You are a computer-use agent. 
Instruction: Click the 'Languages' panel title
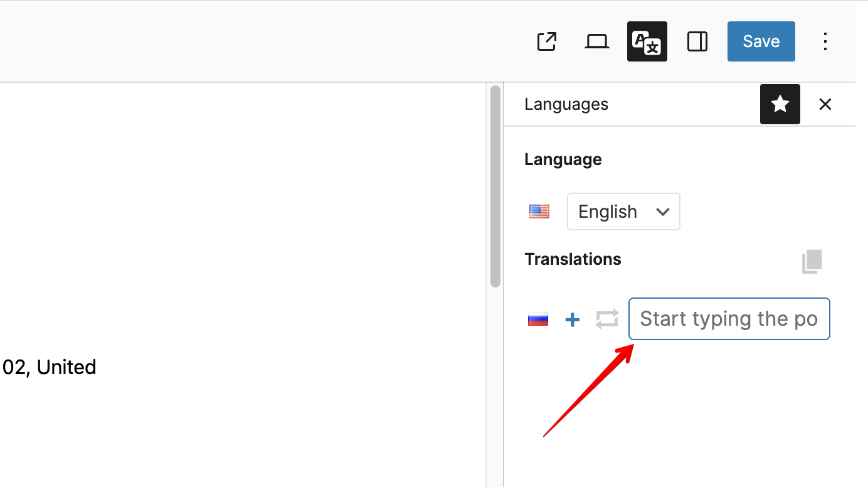(x=566, y=104)
